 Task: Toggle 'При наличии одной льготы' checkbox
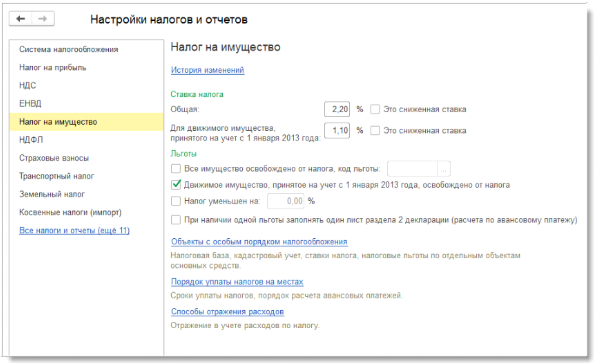(176, 220)
